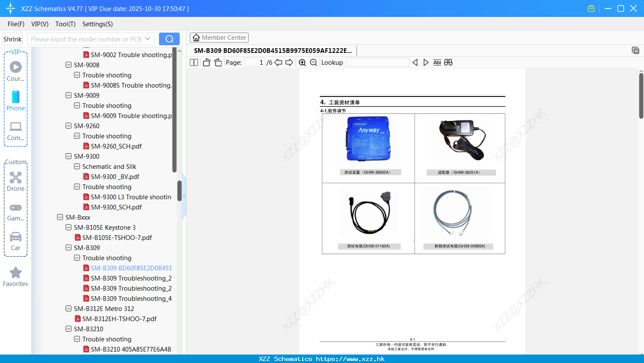The width and height of the screenshot is (644, 363).
Task: Collapse SM-B312E Metro 312 node
Action: 69,308
